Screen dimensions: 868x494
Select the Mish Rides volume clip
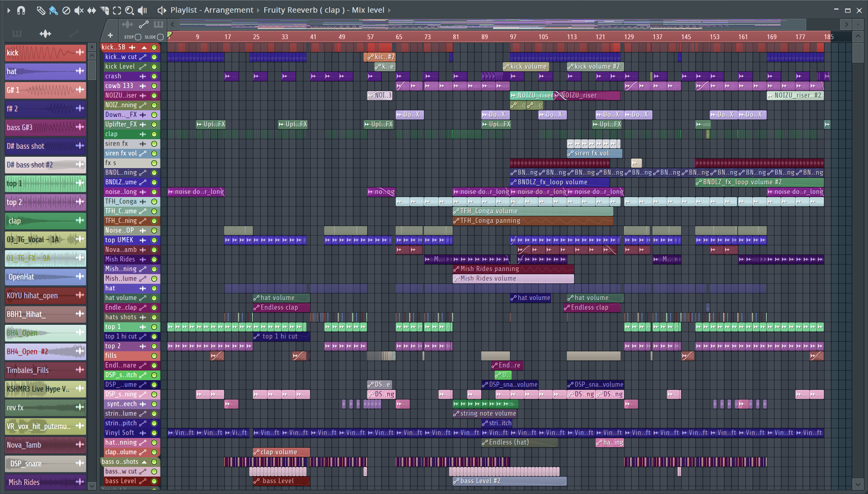coord(513,279)
